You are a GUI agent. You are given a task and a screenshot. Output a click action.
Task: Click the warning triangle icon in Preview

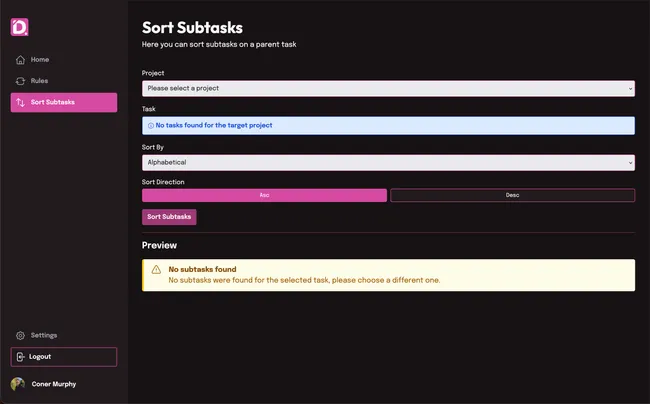click(156, 270)
